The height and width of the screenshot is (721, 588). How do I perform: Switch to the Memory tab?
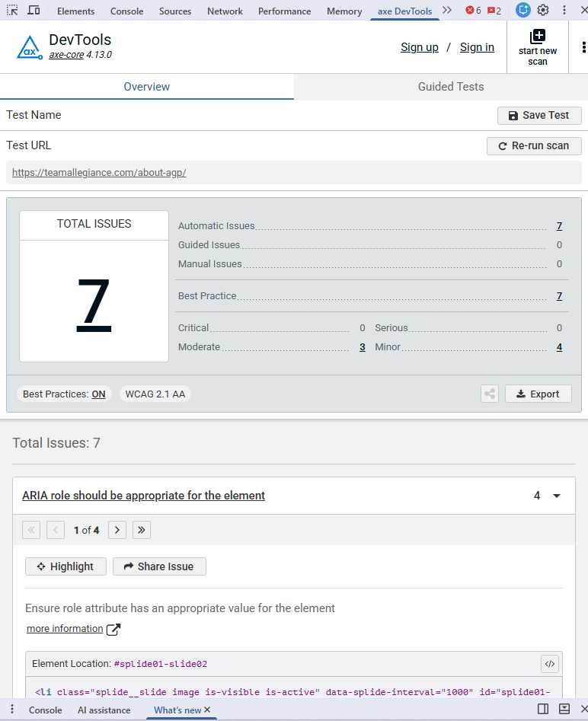pyautogui.click(x=344, y=11)
